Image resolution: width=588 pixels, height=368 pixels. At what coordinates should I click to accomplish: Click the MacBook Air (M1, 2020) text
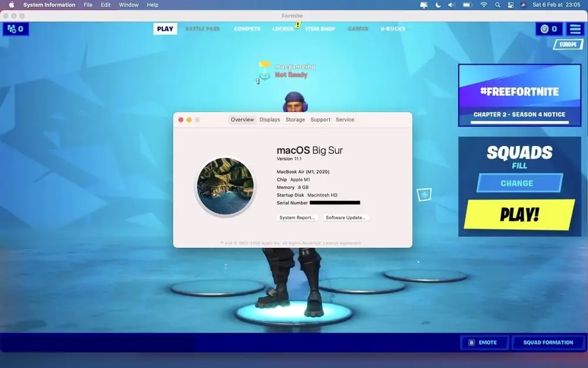[303, 171]
